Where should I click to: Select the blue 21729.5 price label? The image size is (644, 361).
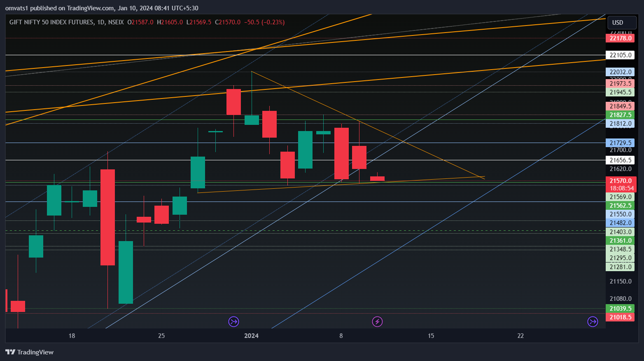(620, 143)
